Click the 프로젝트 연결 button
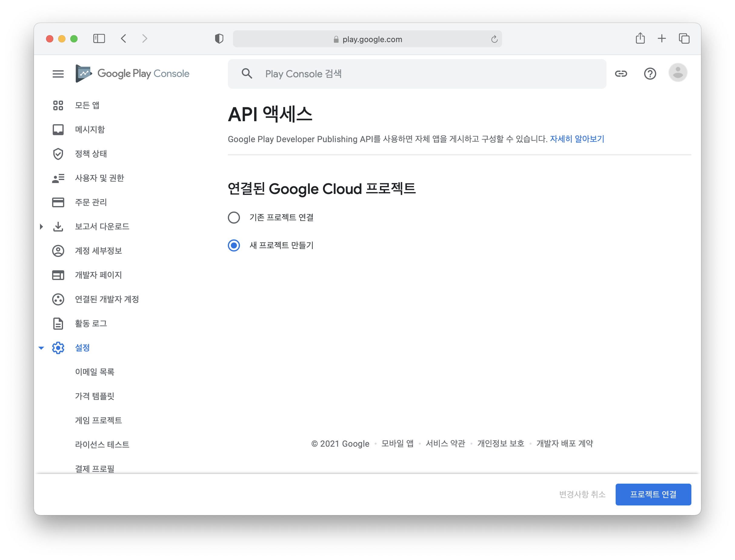 pos(653,494)
